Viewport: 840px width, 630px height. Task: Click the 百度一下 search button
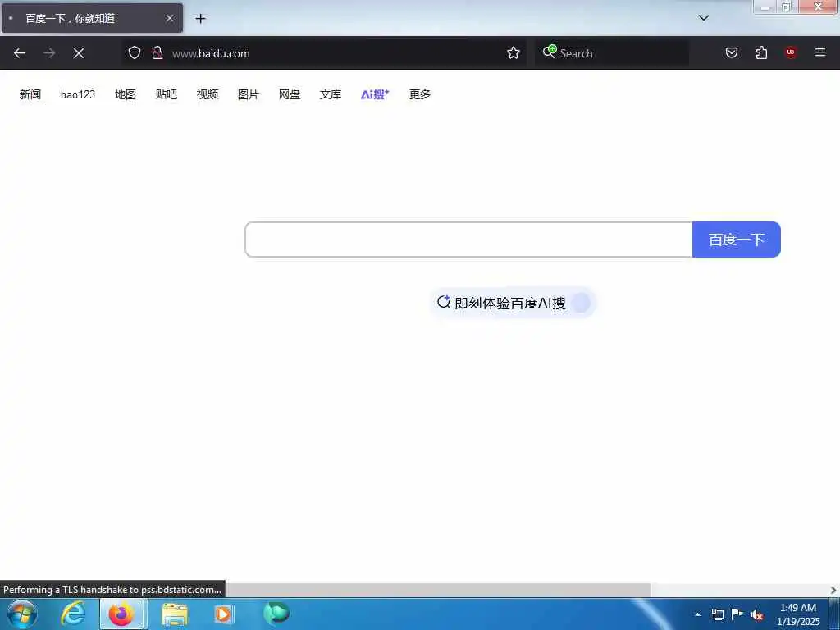point(737,240)
